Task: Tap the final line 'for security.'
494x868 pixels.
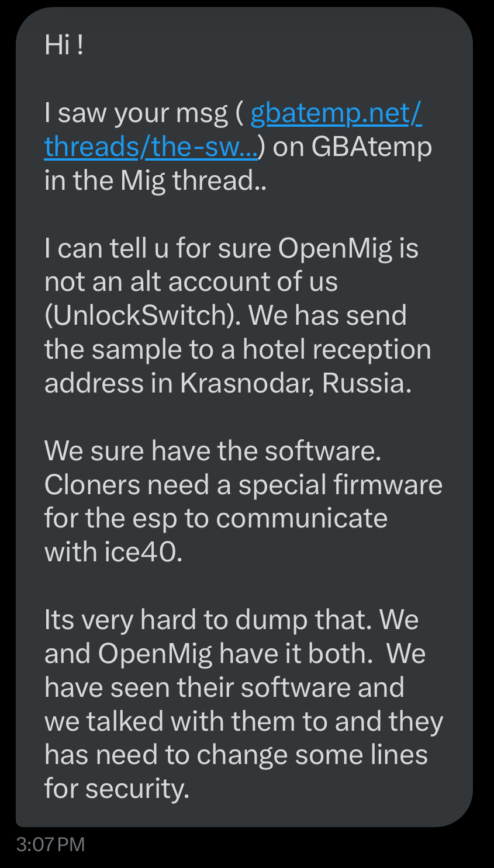Action: coord(117,789)
